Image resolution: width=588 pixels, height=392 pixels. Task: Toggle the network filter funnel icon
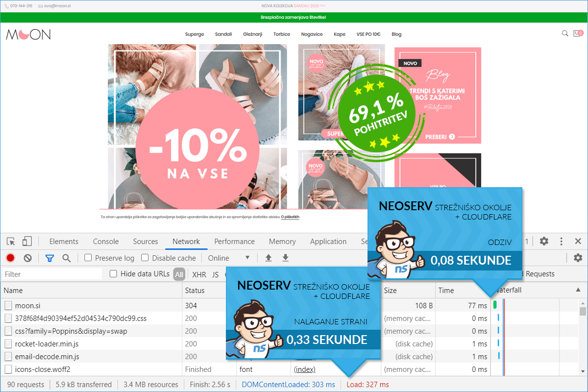[49, 258]
